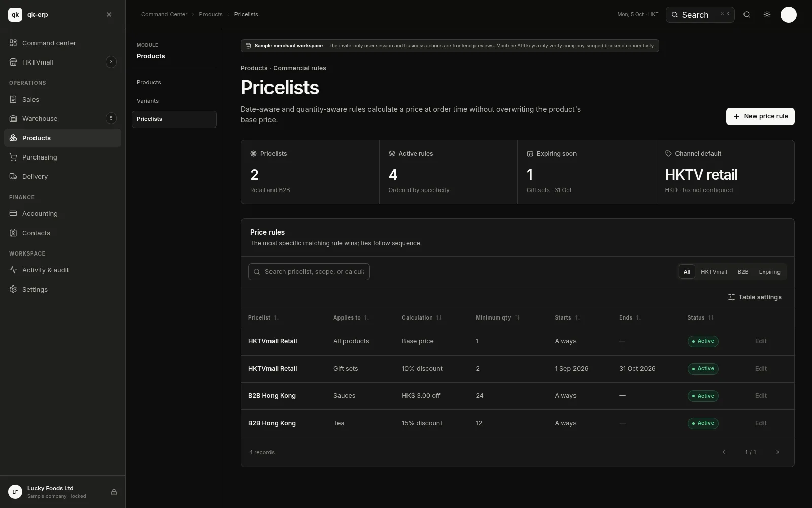This screenshot has width=812, height=508.
Task: Open the global Search box in header
Action: tap(700, 15)
